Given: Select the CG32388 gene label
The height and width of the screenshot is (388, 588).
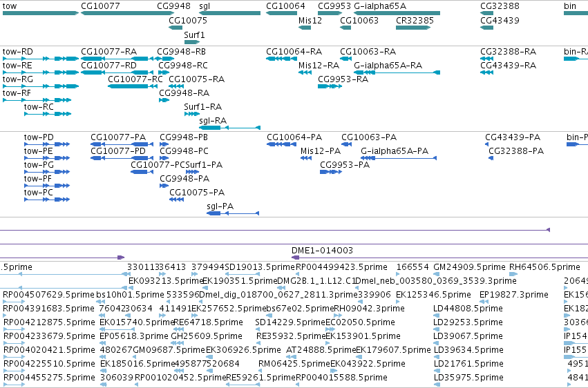Looking at the screenshot, I should pyautogui.click(x=500, y=6).
